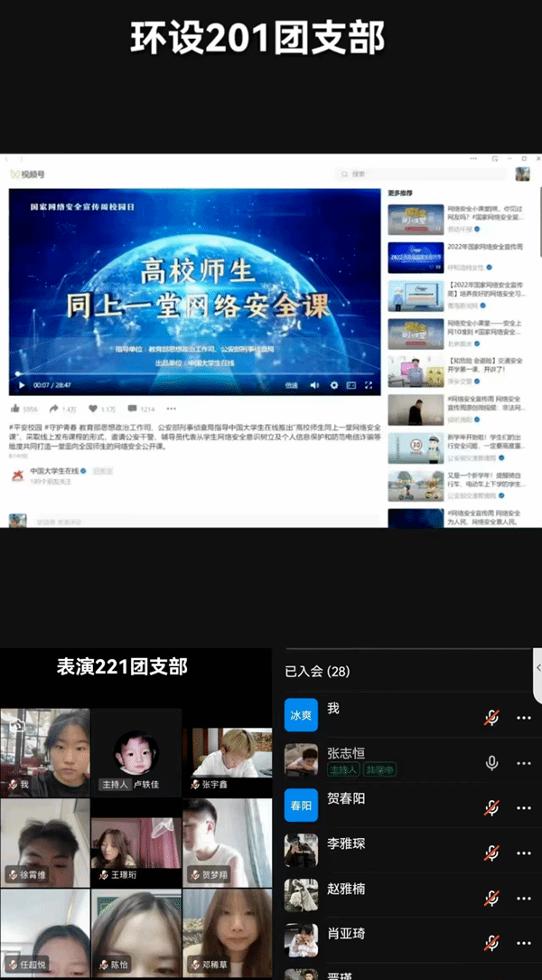Share the video using the forward arrow icon

point(54,409)
